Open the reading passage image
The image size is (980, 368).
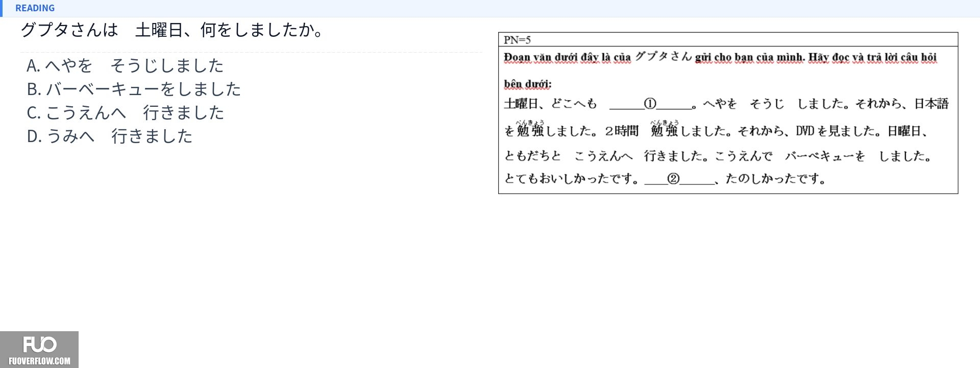click(x=728, y=113)
